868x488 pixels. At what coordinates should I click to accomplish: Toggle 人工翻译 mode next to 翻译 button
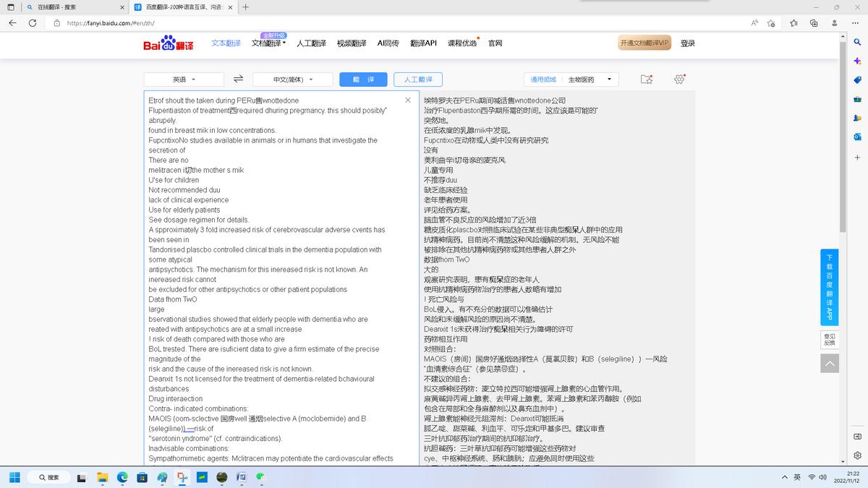point(417,79)
